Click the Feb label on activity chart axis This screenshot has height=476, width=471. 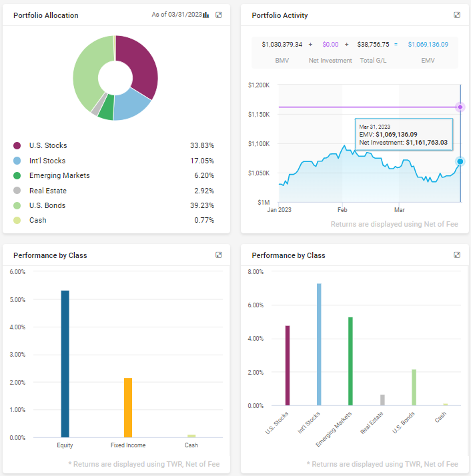point(342,210)
